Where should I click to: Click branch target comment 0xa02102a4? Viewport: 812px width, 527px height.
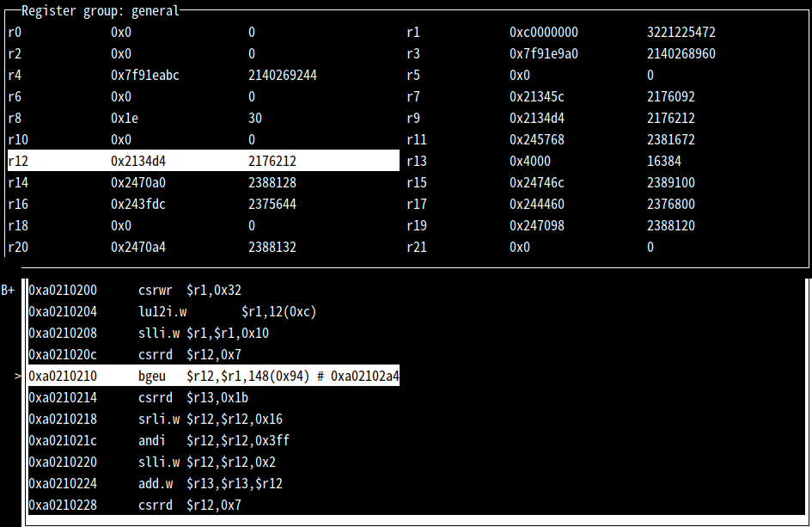coord(365,377)
